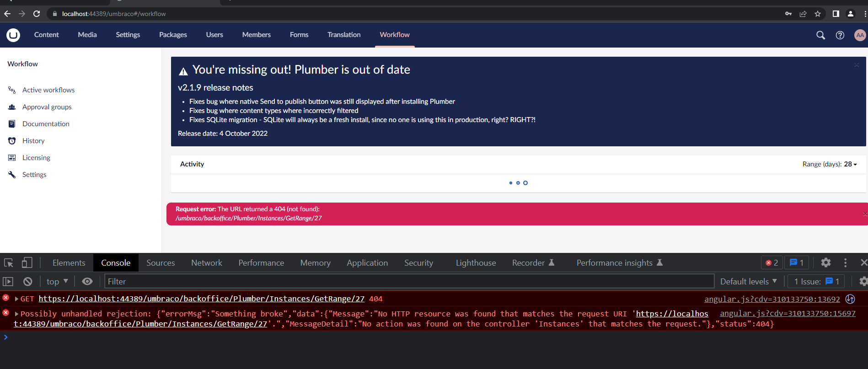Expand the unhandled rejection error entry
This screenshot has width=868, height=369.
[x=17, y=314]
